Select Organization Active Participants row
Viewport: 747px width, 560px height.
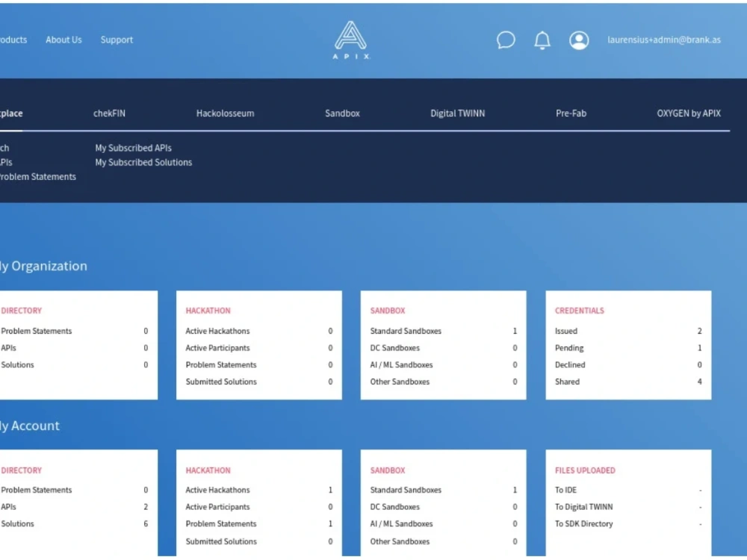(x=259, y=348)
